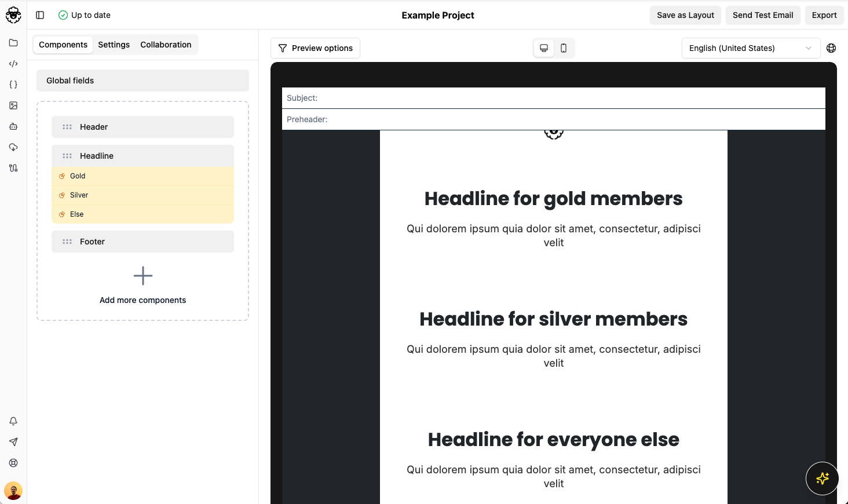The width and height of the screenshot is (848, 504).
Task: Click the Subject input field
Action: (x=554, y=98)
